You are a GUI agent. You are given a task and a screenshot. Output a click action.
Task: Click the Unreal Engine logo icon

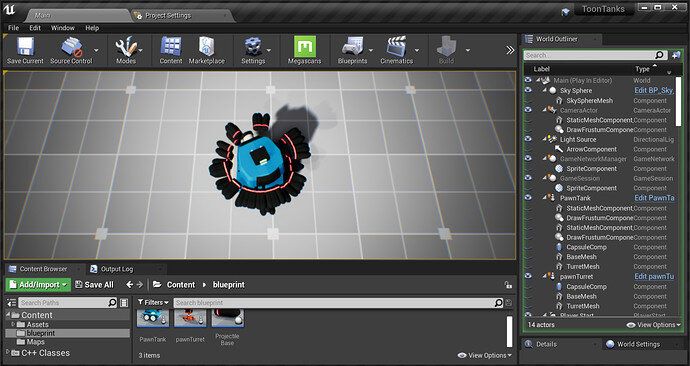pyautogui.click(x=9, y=10)
